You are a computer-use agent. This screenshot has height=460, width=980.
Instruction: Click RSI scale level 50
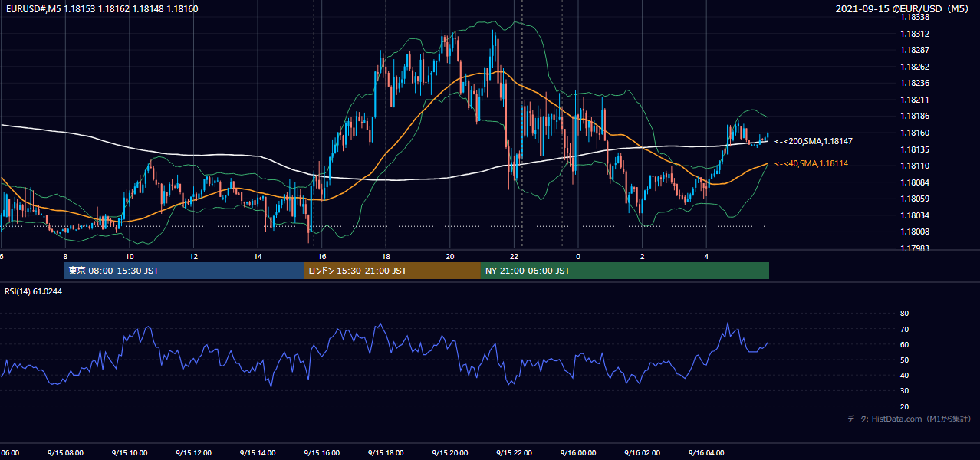click(904, 360)
